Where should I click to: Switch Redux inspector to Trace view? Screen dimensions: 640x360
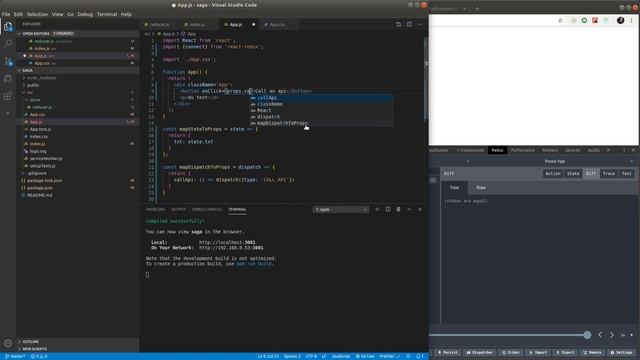[x=609, y=173]
